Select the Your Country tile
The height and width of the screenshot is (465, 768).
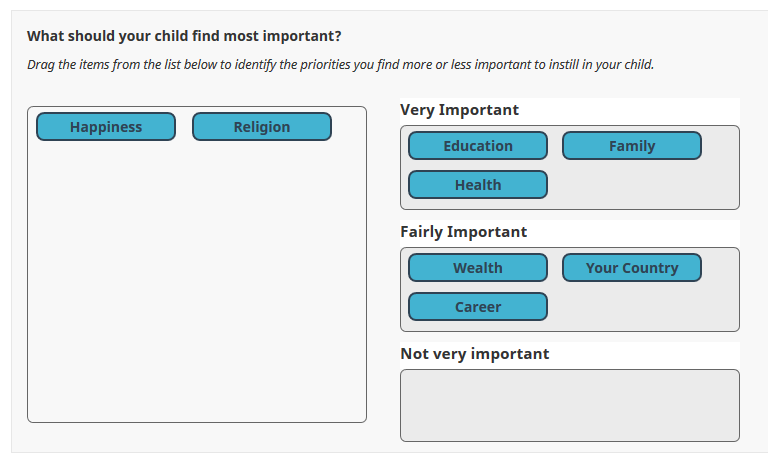pyautogui.click(x=632, y=268)
